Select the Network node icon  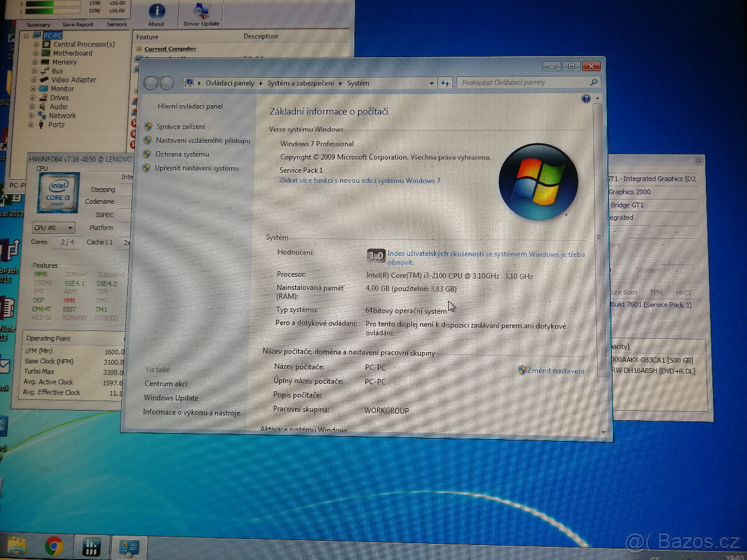coord(43,116)
